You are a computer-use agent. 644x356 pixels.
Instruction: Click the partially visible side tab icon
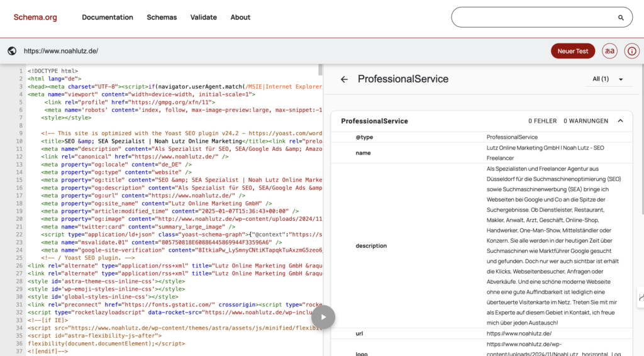[x=641, y=298]
